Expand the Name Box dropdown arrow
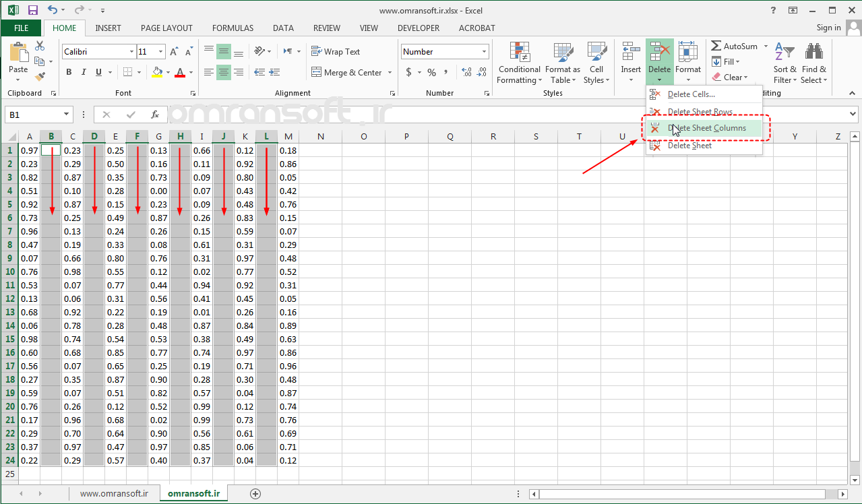The width and height of the screenshot is (862, 504). tap(66, 115)
